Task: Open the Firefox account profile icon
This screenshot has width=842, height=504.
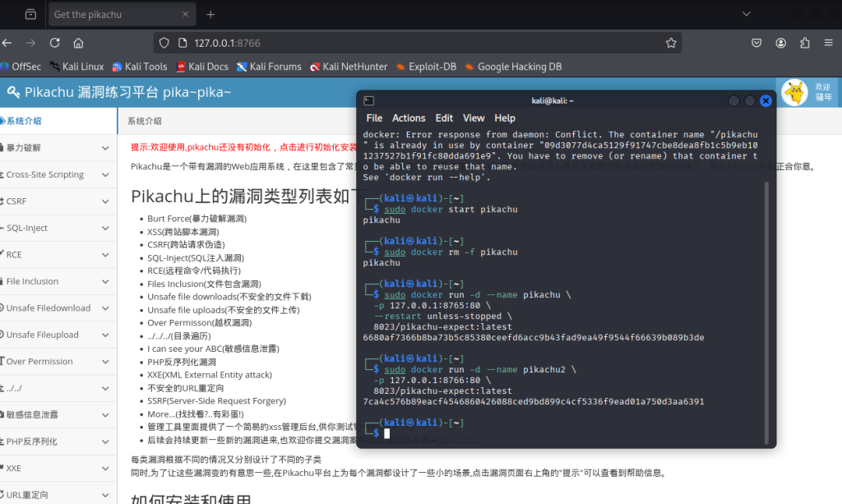Action: pyautogui.click(x=781, y=43)
